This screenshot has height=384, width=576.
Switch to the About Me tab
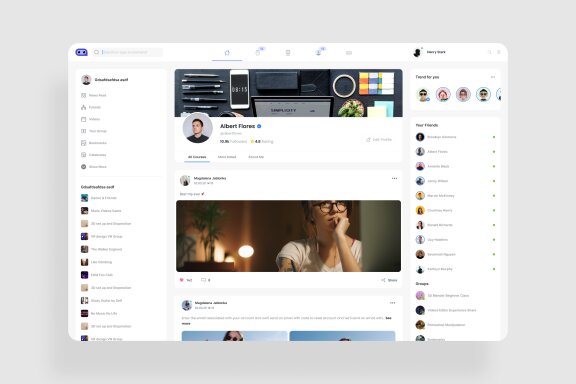click(x=256, y=157)
